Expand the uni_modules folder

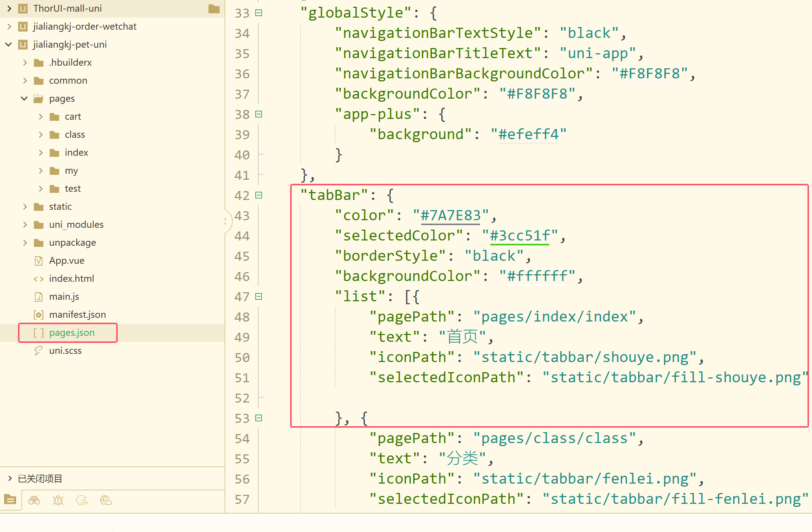pos(25,225)
